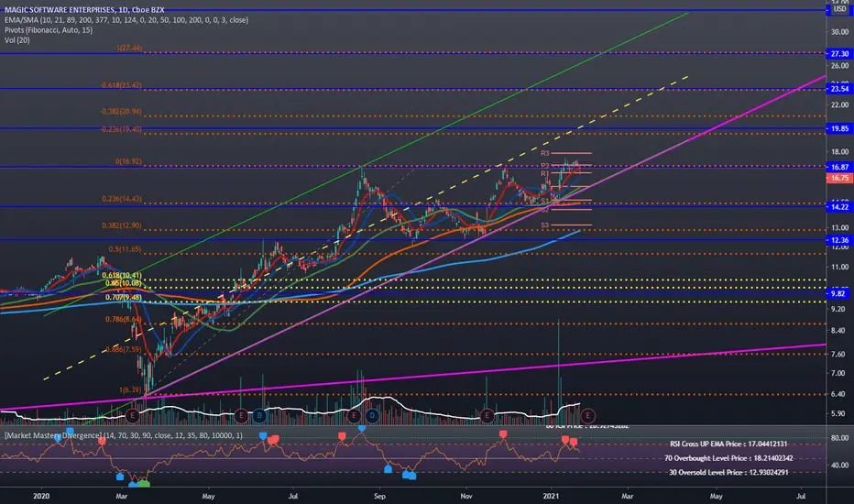
Task: Click the Fibonacci label 0.236(14.43)
Action: click(122, 200)
